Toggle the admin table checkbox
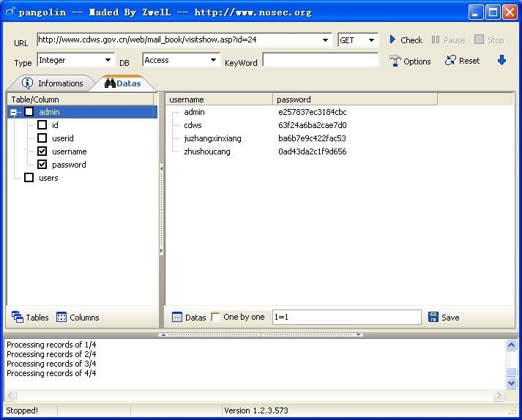Image resolution: width=522 pixels, height=420 pixels. 29,112
